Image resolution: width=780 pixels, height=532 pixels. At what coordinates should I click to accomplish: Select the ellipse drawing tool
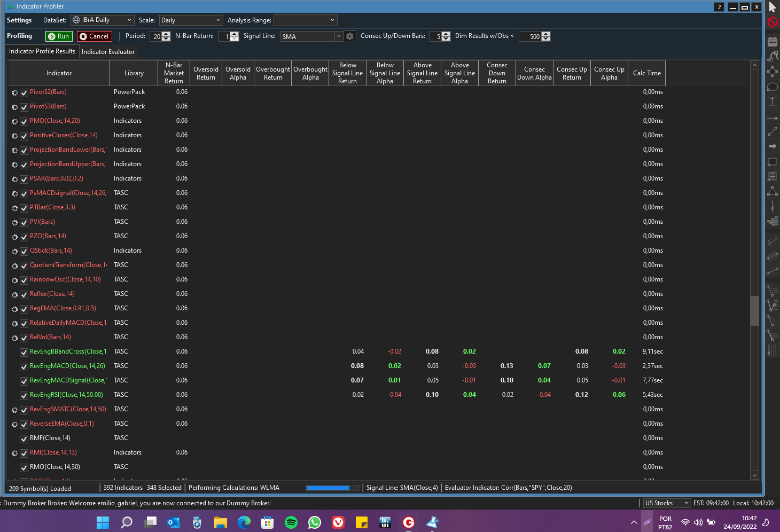click(x=773, y=87)
